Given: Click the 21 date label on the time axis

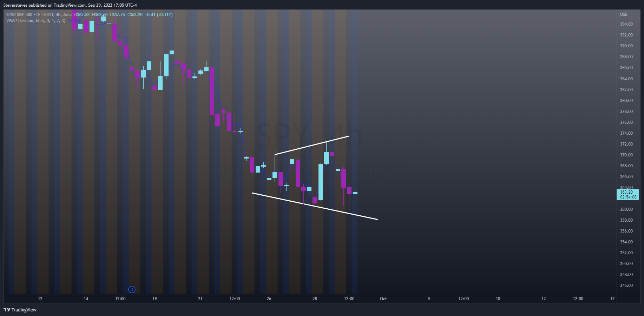Looking at the screenshot, I should tap(200, 299).
